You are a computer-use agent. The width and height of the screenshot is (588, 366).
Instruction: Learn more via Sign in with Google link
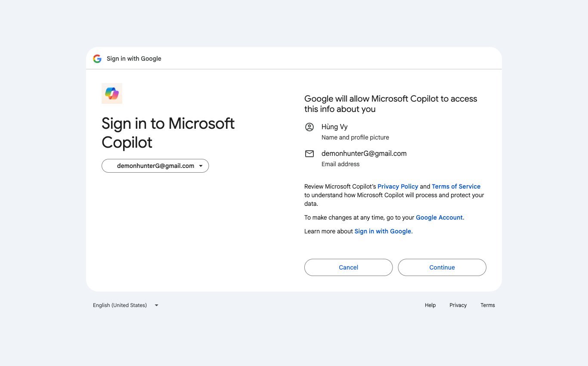pyautogui.click(x=383, y=231)
